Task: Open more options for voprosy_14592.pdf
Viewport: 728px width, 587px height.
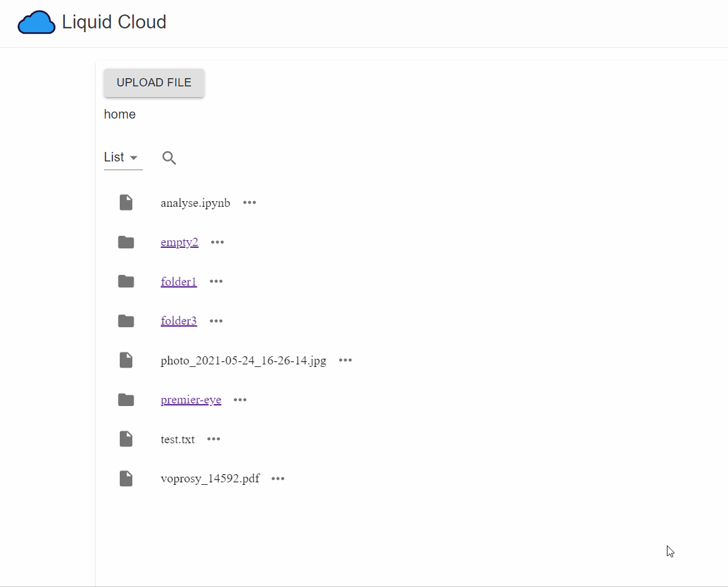Action: pos(278,479)
